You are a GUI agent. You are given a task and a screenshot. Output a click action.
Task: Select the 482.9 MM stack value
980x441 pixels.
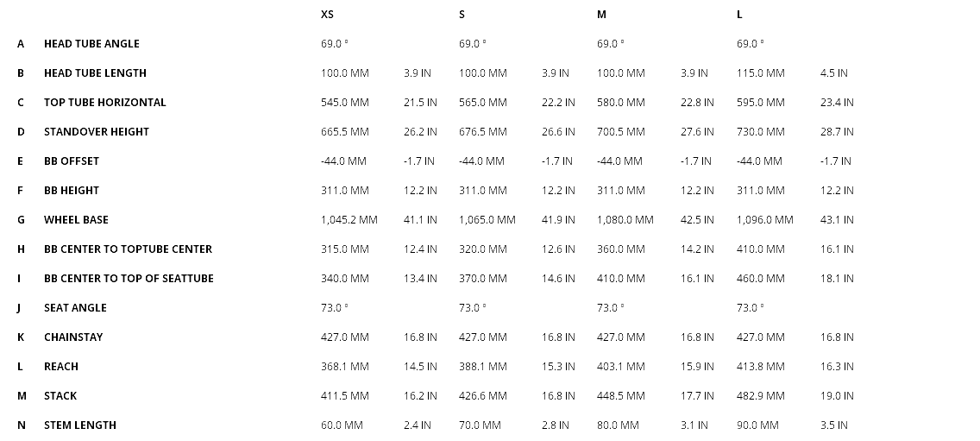(x=761, y=396)
